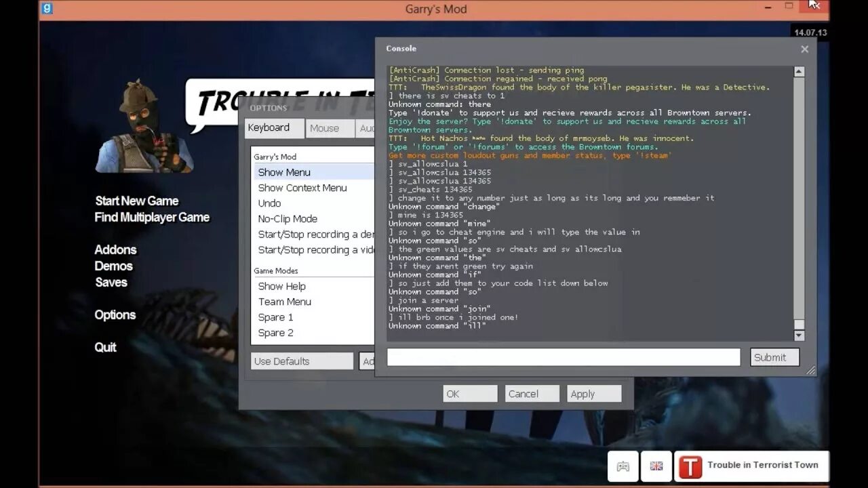Screen dimensions: 868x488
Task: Click the detective terrorist character thumbnail
Action: (x=144, y=127)
